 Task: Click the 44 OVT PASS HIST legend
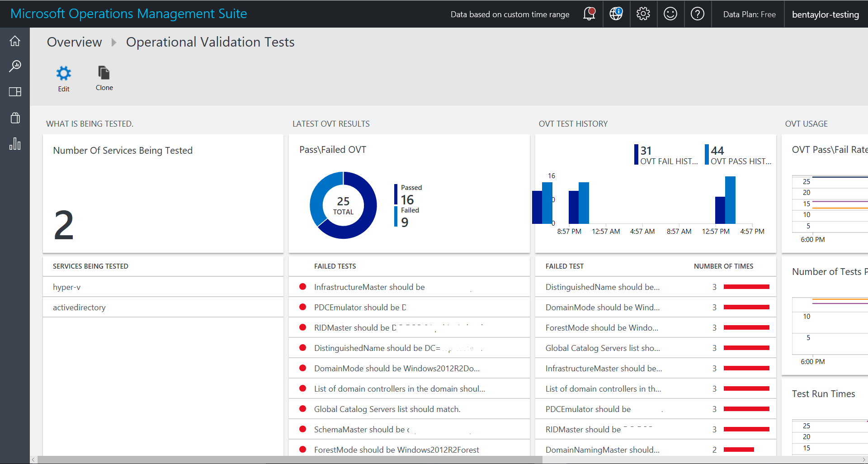tap(738, 155)
